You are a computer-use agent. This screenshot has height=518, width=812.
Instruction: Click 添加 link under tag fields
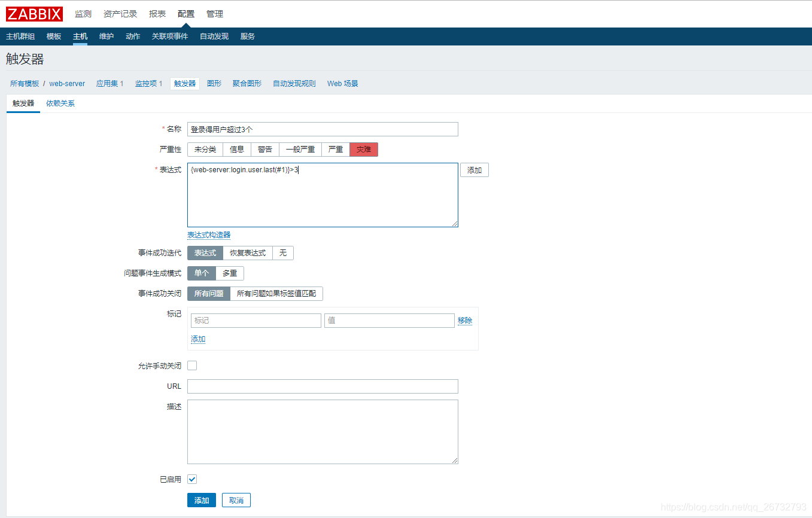click(x=198, y=339)
